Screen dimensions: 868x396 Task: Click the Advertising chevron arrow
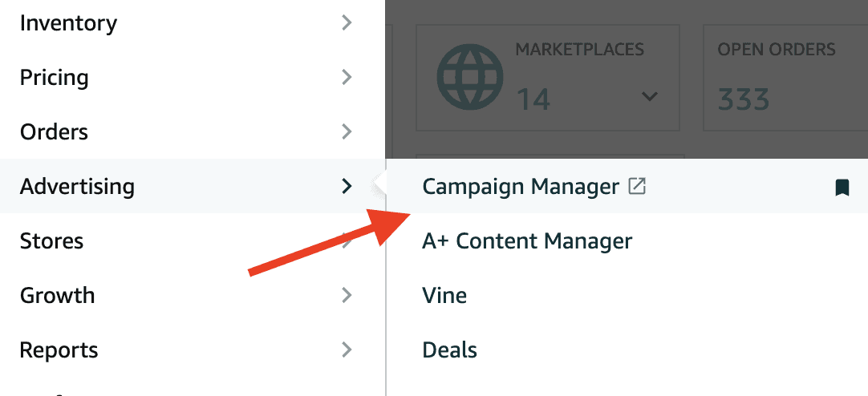(347, 187)
